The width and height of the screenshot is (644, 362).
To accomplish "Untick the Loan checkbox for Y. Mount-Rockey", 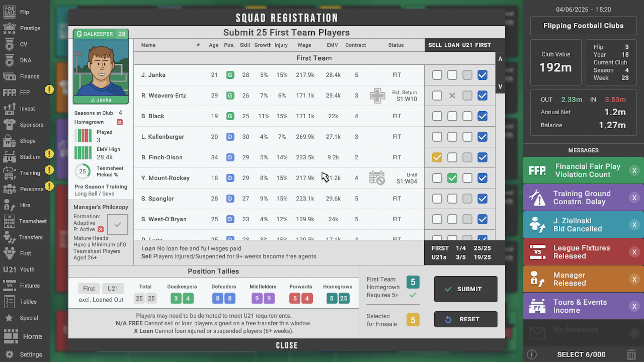I will [x=452, y=178].
